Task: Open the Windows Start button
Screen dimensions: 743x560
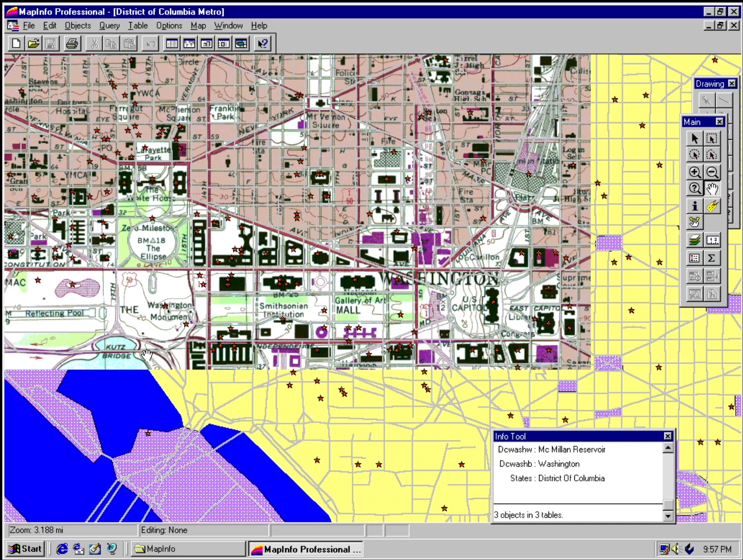Action: (x=25, y=549)
